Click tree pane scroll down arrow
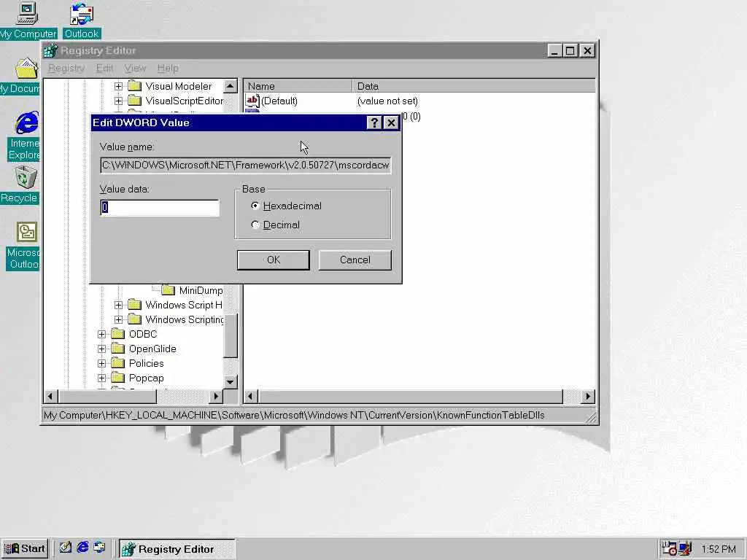The image size is (747, 560). pyautogui.click(x=230, y=381)
